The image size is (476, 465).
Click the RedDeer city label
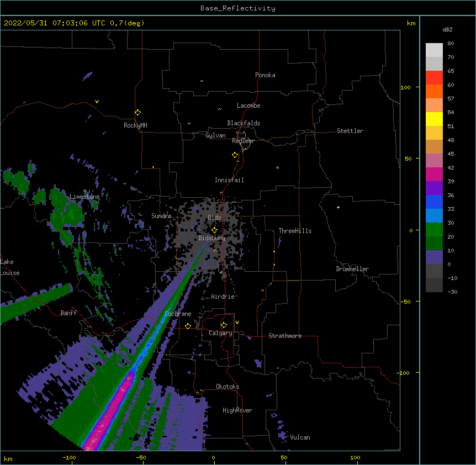coord(243,141)
